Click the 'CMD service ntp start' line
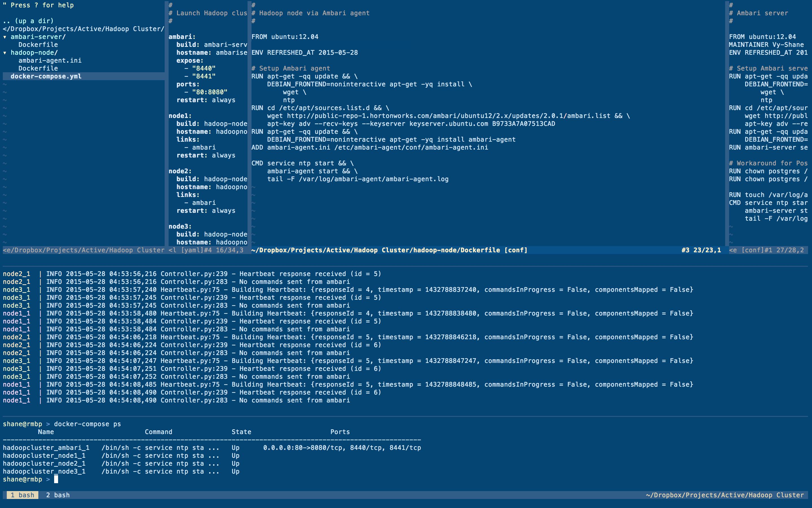 (303, 163)
